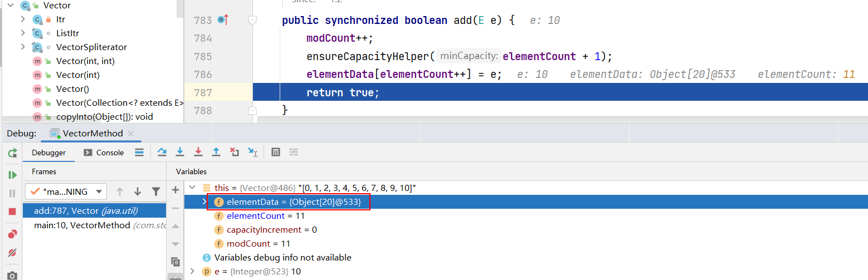The image size is (868, 280).
Task: Click the override gutter icon on line 783
Action: [x=223, y=20]
